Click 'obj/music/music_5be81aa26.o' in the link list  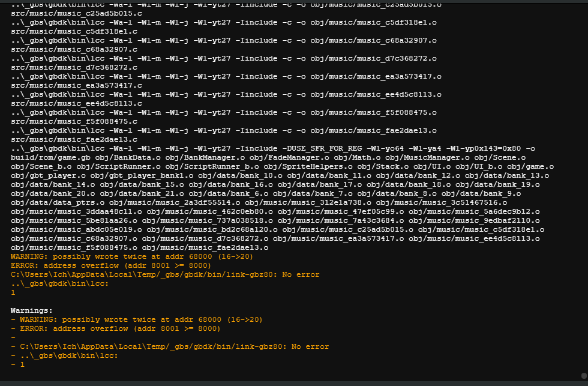pos(74,220)
